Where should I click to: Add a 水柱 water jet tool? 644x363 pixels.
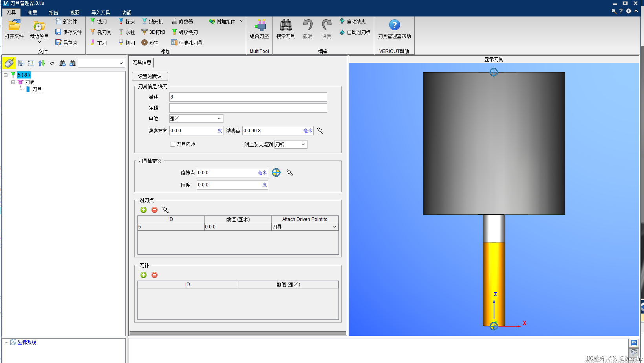[127, 32]
